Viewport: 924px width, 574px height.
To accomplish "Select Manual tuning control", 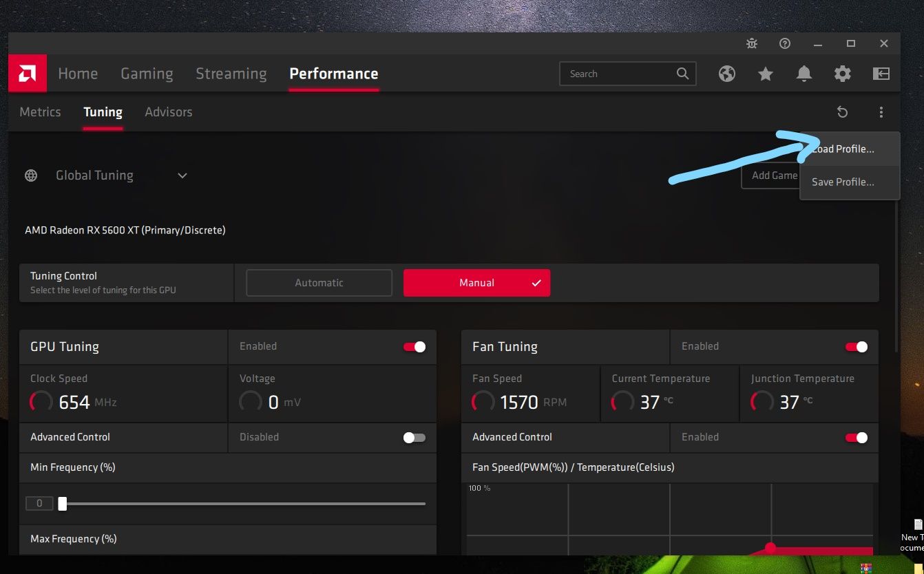I will pyautogui.click(x=476, y=283).
